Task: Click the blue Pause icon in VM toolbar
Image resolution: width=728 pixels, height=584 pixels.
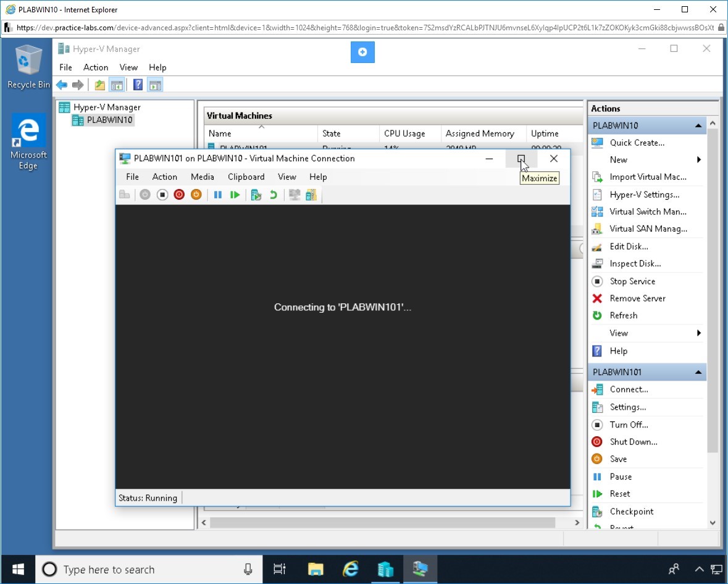Action: coord(218,195)
